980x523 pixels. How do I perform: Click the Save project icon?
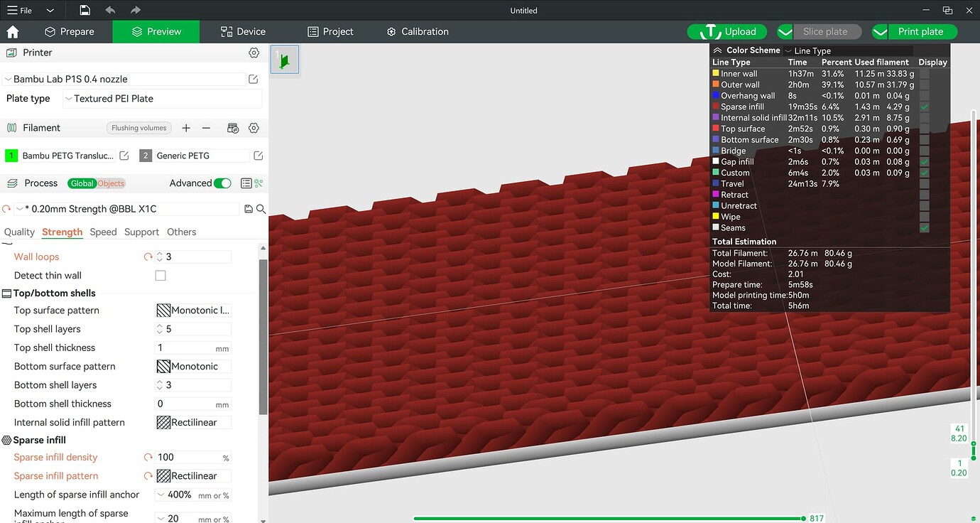(x=85, y=10)
